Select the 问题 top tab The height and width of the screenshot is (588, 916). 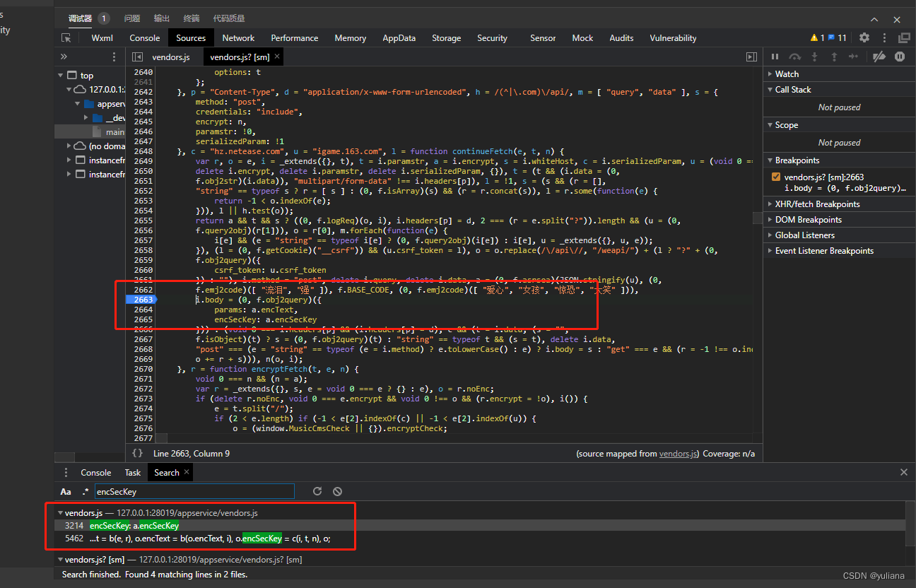[x=132, y=18]
